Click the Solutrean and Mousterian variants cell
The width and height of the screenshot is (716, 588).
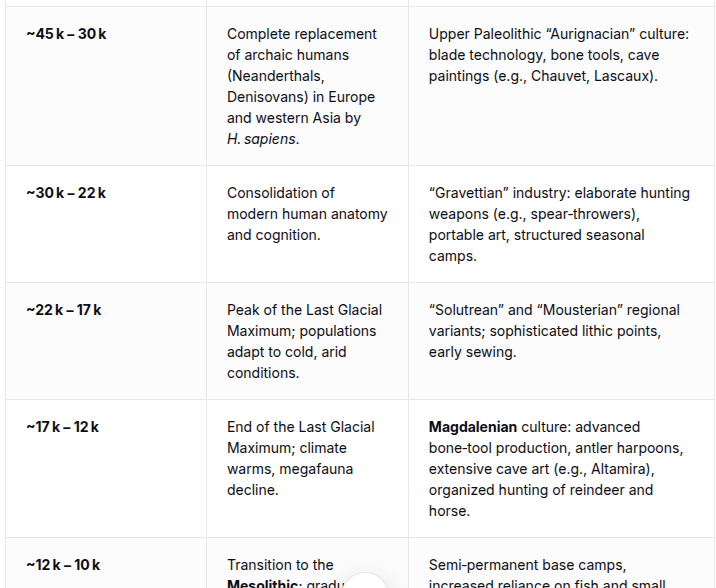[x=554, y=330]
